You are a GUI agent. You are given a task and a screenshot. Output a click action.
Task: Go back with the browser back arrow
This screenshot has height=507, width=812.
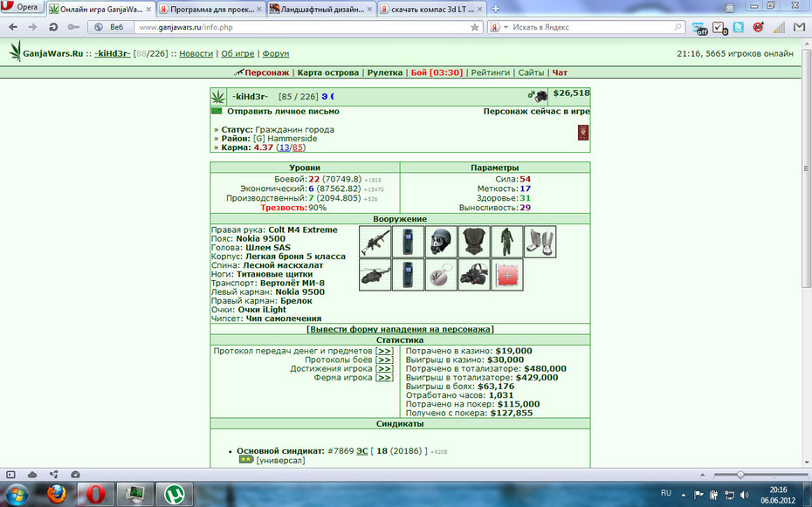pyautogui.click(x=13, y=27)
